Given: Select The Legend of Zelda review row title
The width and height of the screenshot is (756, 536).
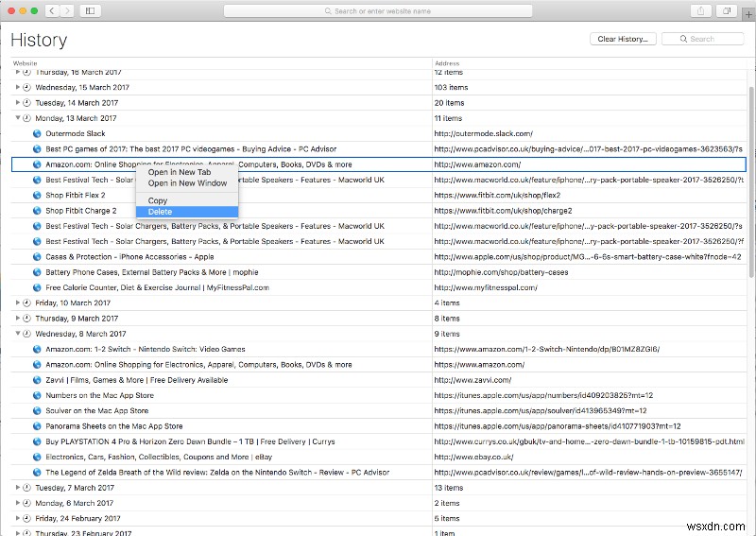Looking at the screenshot, I should coord(217,473).
